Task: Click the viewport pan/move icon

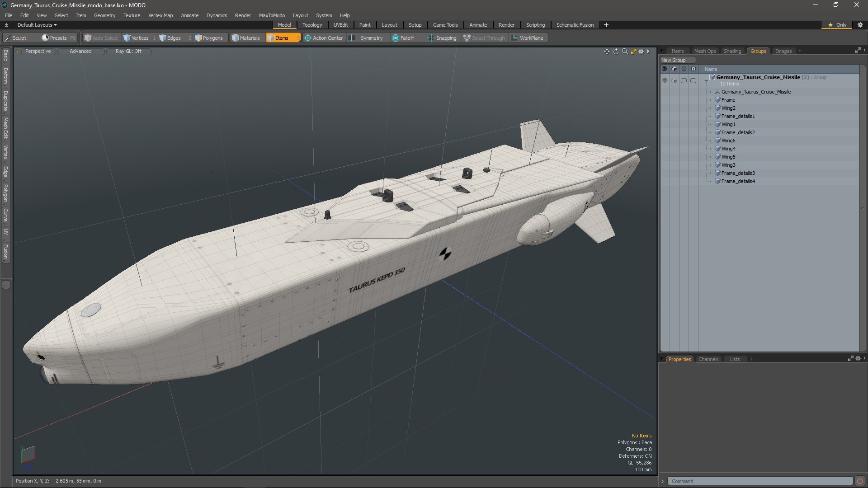Action: (x=607, y=52)
